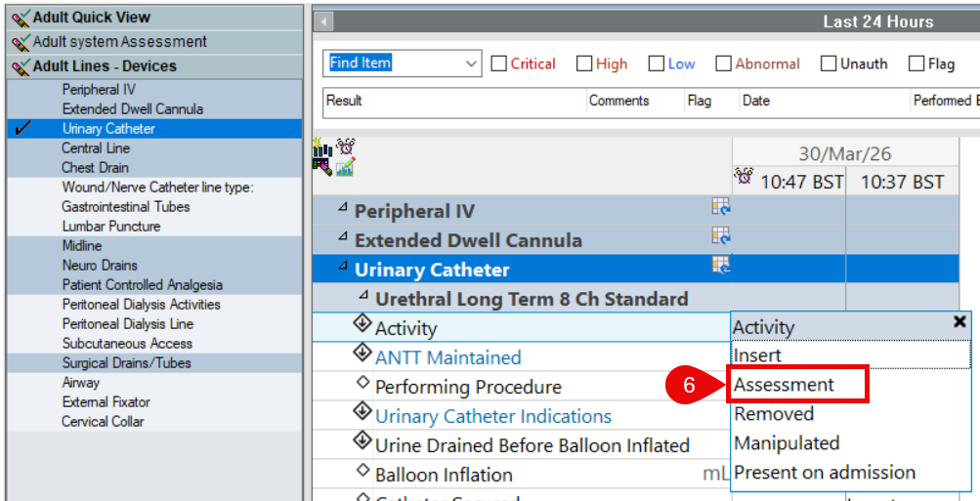This screenshot has height=501, width=980.
Task: Close the Activity dropdown list
Action: coord(959,321)
